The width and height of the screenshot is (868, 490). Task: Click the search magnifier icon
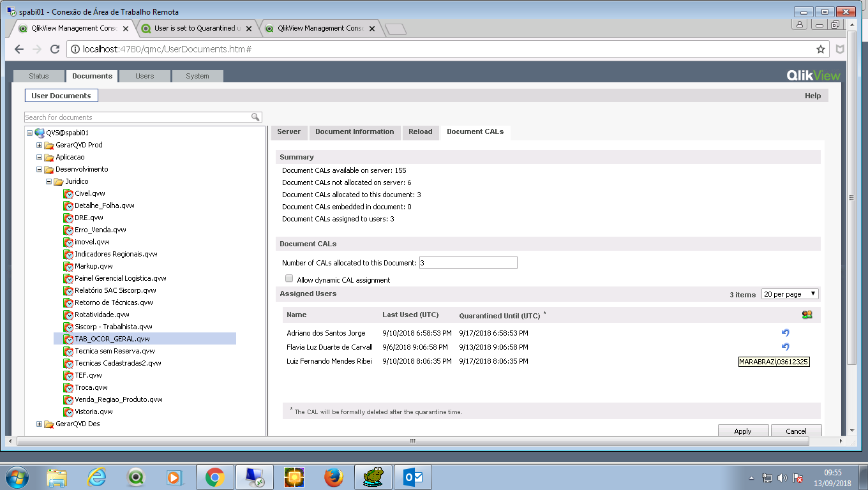(255, 117)
